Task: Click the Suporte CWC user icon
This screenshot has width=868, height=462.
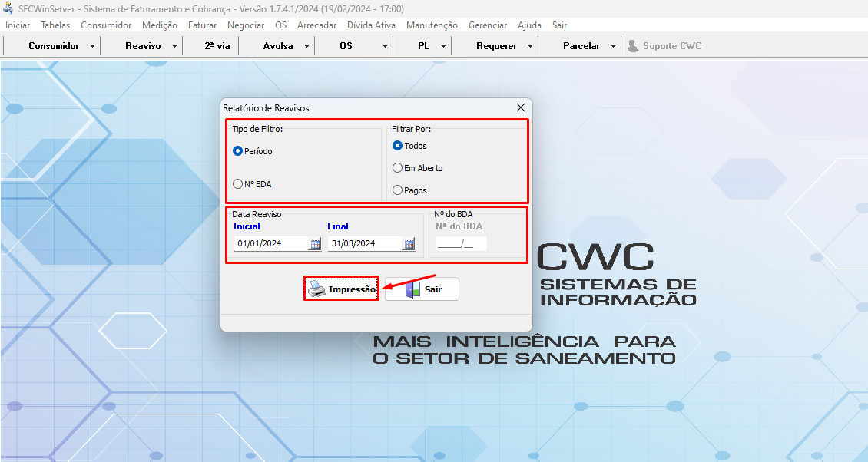Action: coord(633,46)
